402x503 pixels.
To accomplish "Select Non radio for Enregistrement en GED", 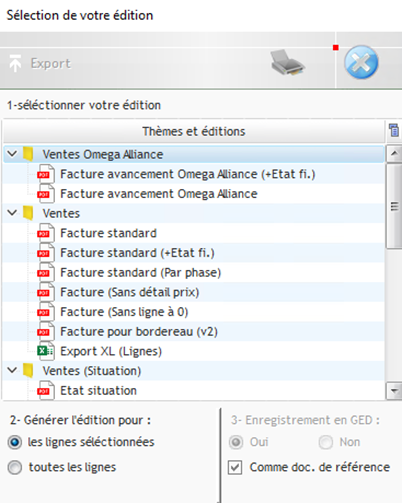I will point(326,442).
